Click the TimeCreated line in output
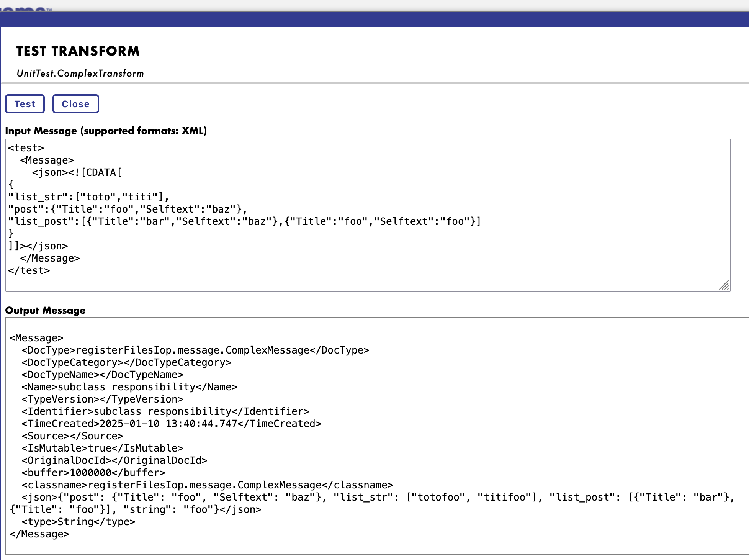The width and height of the screenshot is (749, 560). pyautogui.click(x=171, y=424)
